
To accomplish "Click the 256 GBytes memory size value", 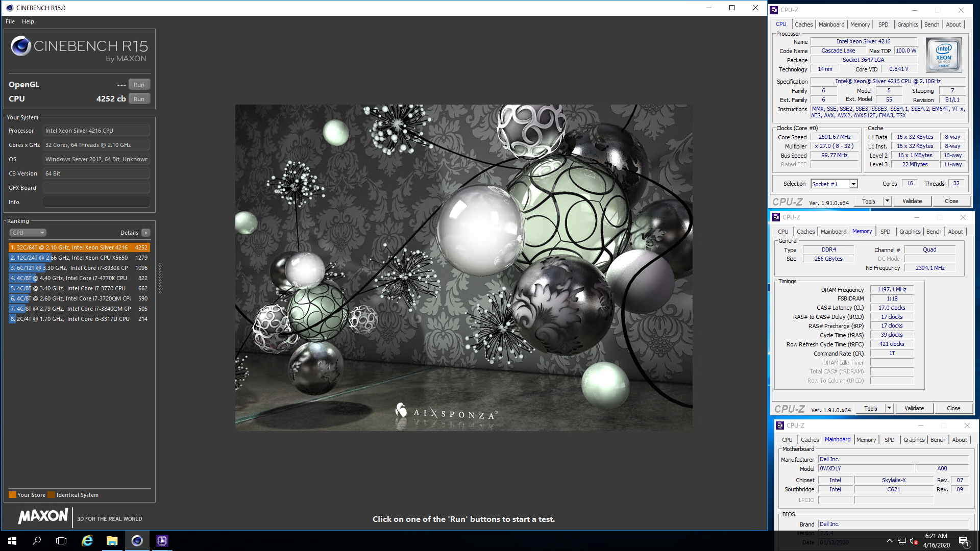I will coord(828,259).
